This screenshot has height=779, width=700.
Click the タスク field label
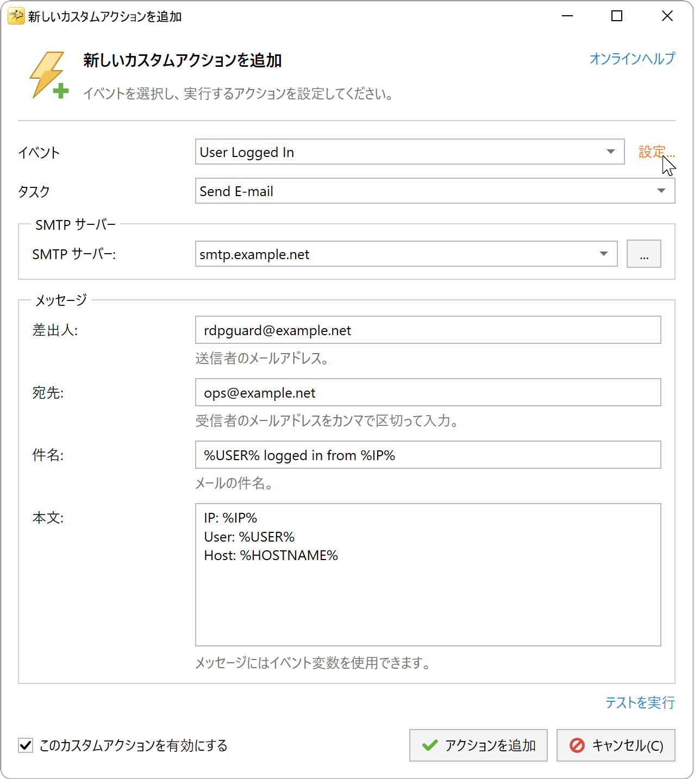pos(34,192)
